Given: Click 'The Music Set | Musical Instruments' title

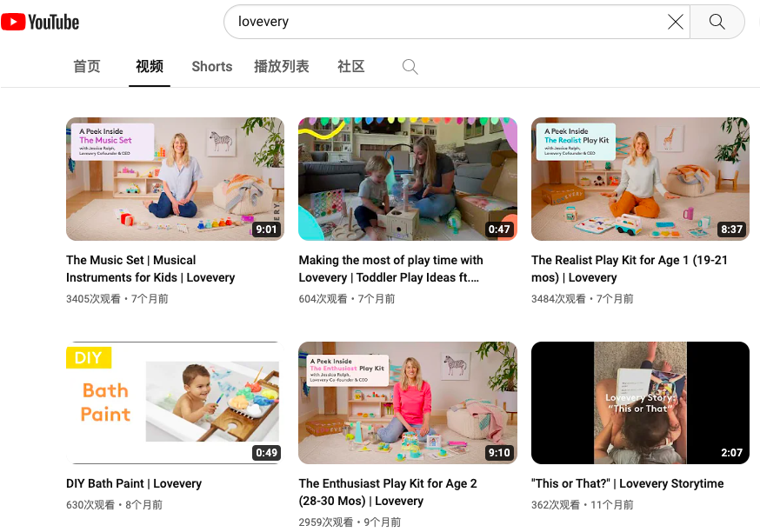Looking at the screenshot, I should point(150,269).
